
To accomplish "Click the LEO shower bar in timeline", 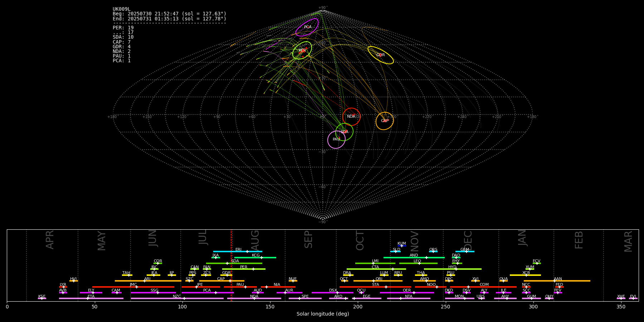I will tap(418, 263).
